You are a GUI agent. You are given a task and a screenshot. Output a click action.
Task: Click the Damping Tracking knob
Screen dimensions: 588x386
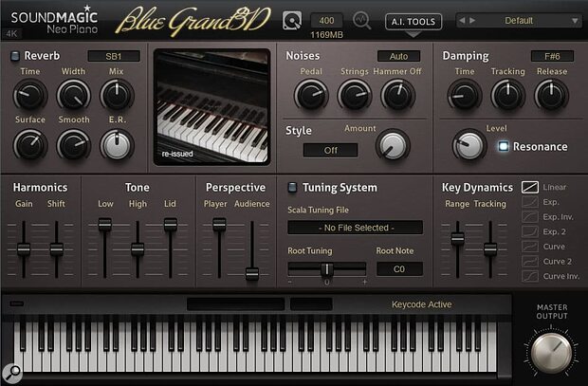[507, 95]
